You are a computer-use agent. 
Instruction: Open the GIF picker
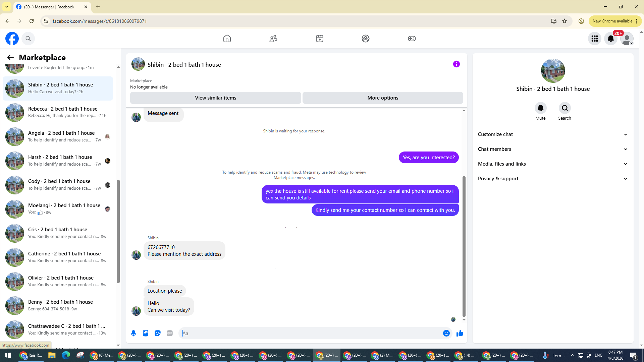click(x=170, y=333)
